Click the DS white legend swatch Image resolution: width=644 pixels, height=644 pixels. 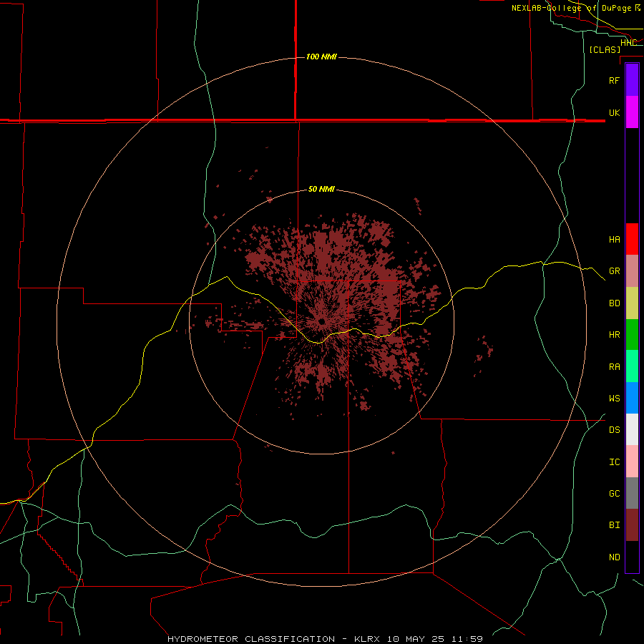pyautogui.click(x=632, y=429)
